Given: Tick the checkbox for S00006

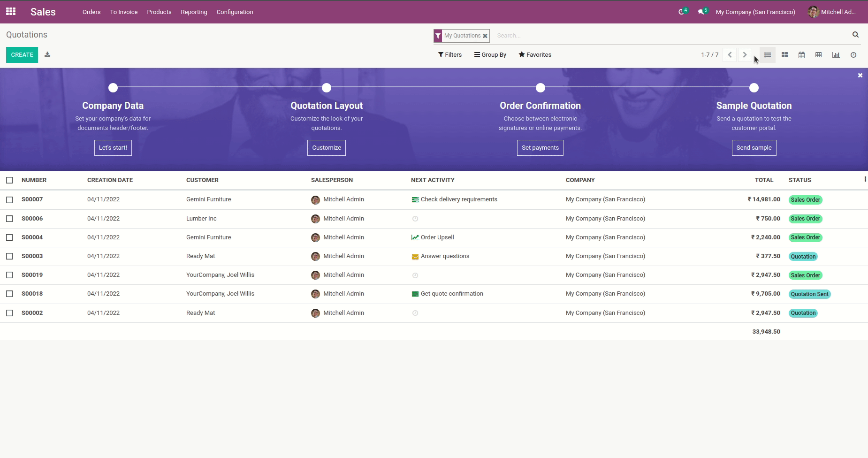Looking at the screenshot, I should (x=9, y=219).
